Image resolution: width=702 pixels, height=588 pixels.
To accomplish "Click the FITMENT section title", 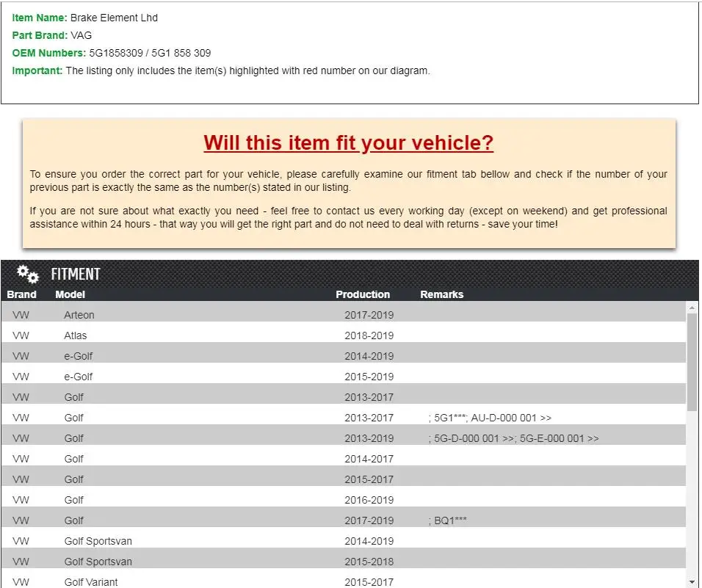I will pos(75,274).
